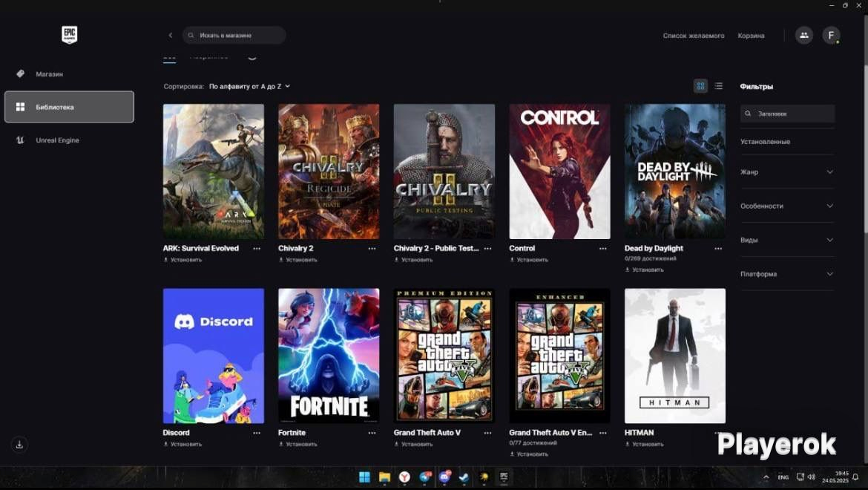Image resolution: width=868 pixels, height=490 pixels.
Task: Open File Explorer from the taskbar
Action: coord(385,477)
